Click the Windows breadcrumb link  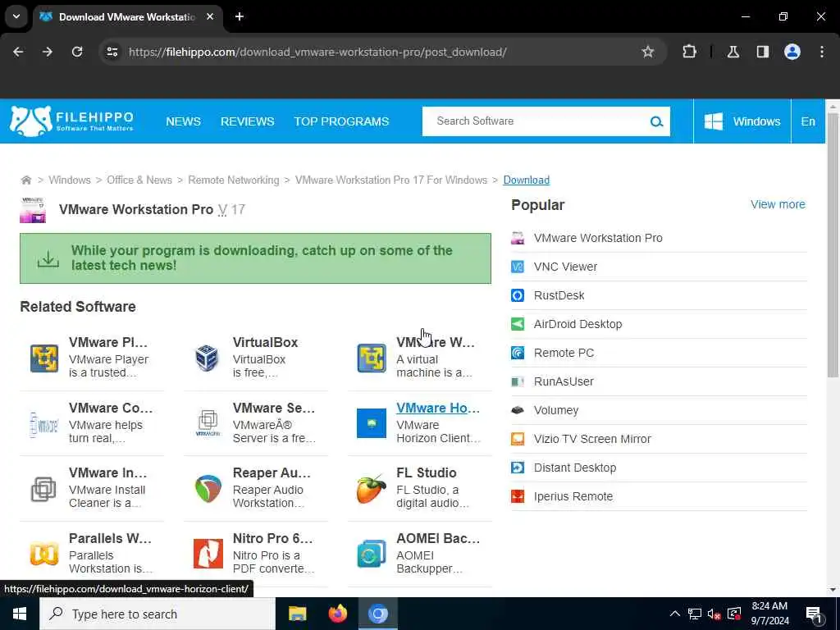tap(70, 180)
